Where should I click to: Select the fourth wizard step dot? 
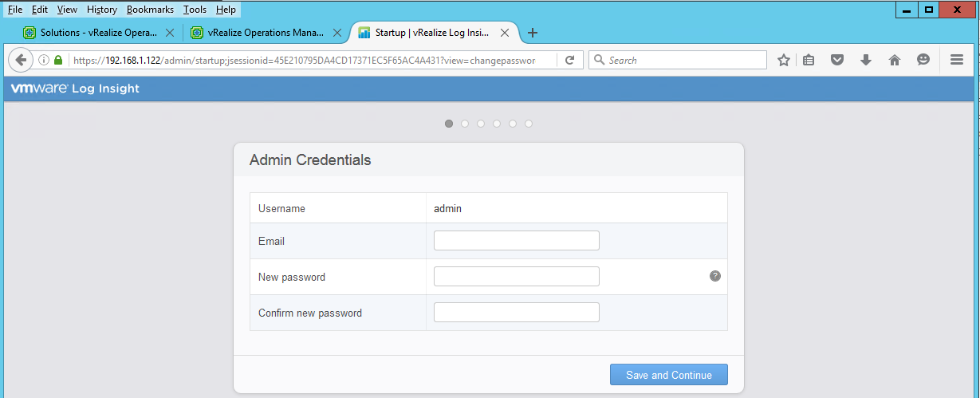coord(497,124)
